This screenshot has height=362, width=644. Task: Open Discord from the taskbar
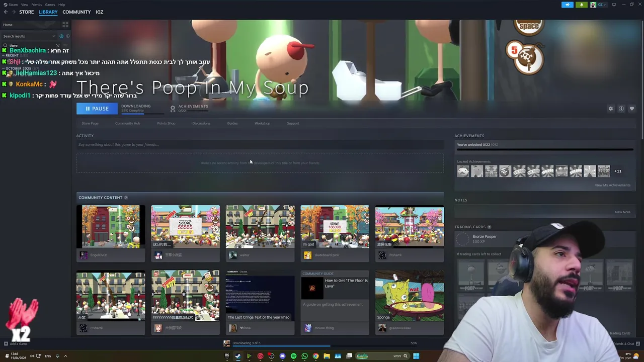(x=282, y=356)
